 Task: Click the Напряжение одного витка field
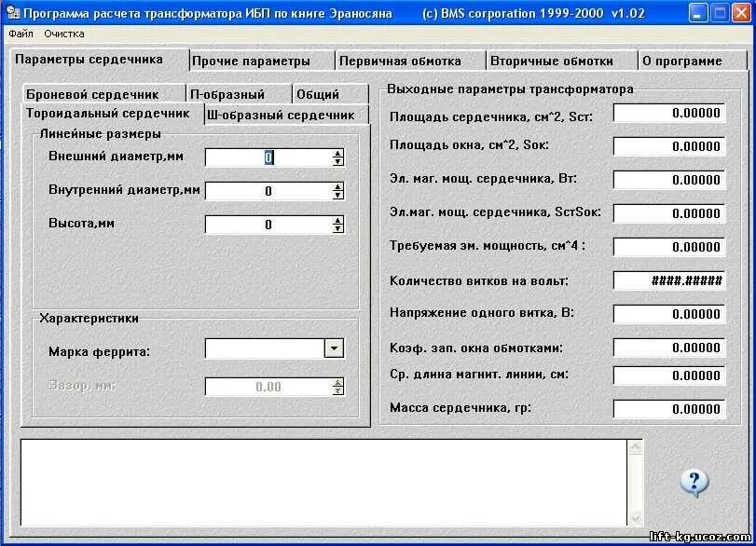[x=669, y=314]
